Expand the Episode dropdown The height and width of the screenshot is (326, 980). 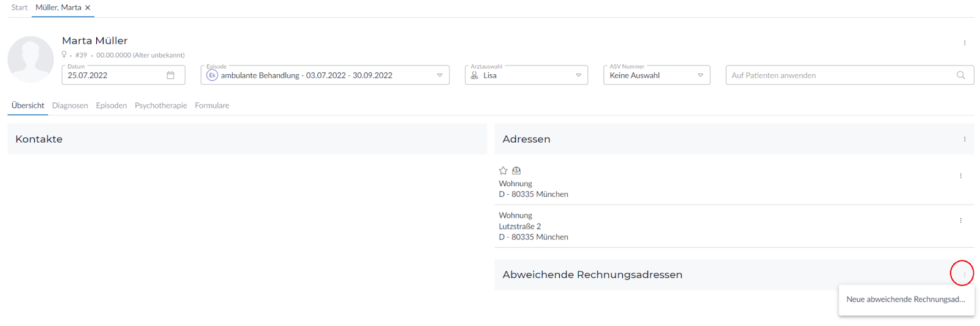(439, 75)
